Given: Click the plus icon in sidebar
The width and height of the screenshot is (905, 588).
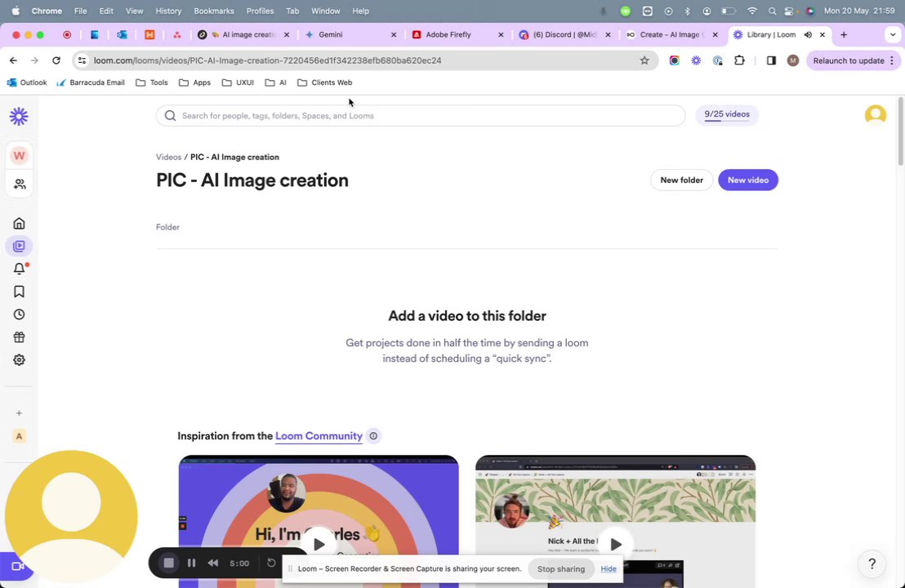Looking at the screenshot, I should coord(19,413).
